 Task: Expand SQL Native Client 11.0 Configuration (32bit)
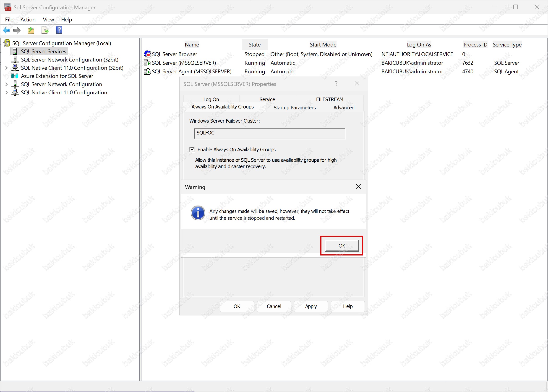click(7, 68)
